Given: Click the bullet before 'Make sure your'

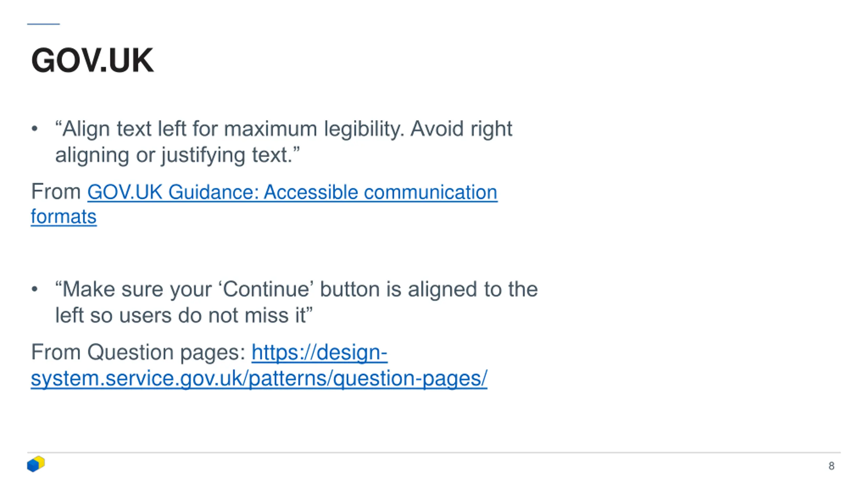Looking at the screenshot, I should pos(34,289).
